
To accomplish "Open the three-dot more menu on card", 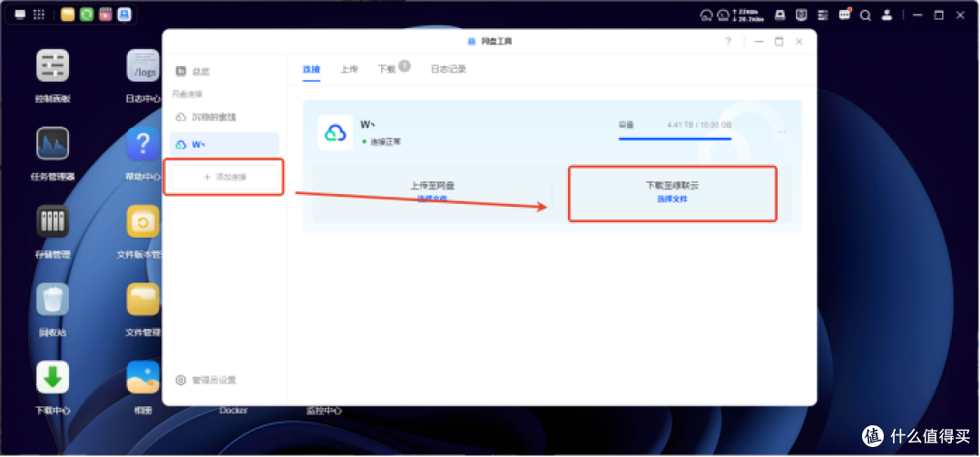I will (782, 132).
